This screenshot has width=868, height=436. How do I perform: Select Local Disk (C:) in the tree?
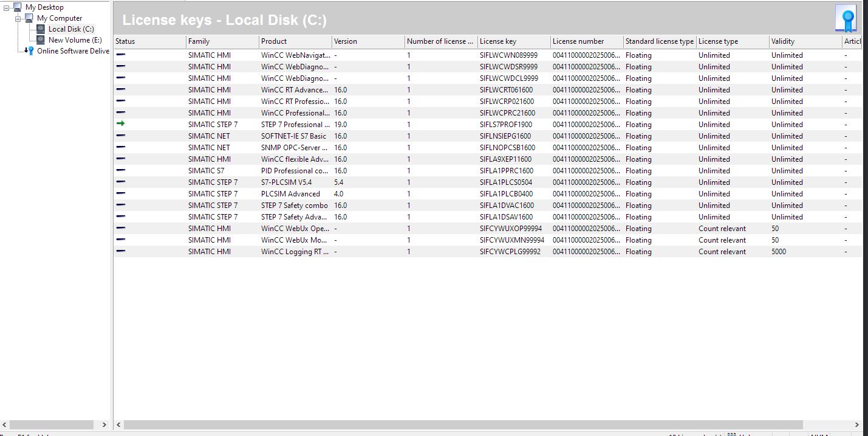click(71, 29)
